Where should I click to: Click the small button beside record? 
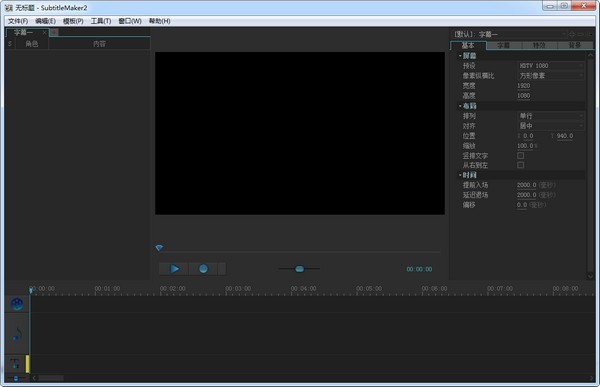point(222,269)
